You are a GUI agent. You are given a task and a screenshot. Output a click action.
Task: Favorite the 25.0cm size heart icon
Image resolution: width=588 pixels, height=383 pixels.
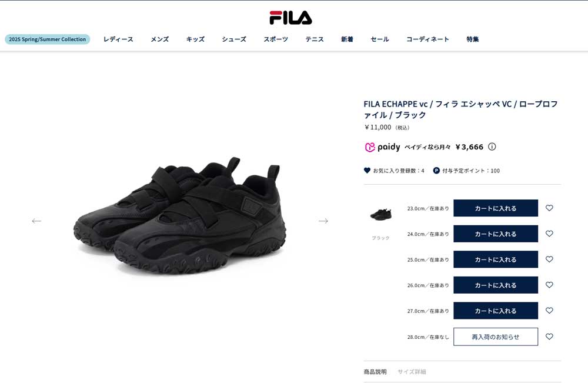coord(549,259)
